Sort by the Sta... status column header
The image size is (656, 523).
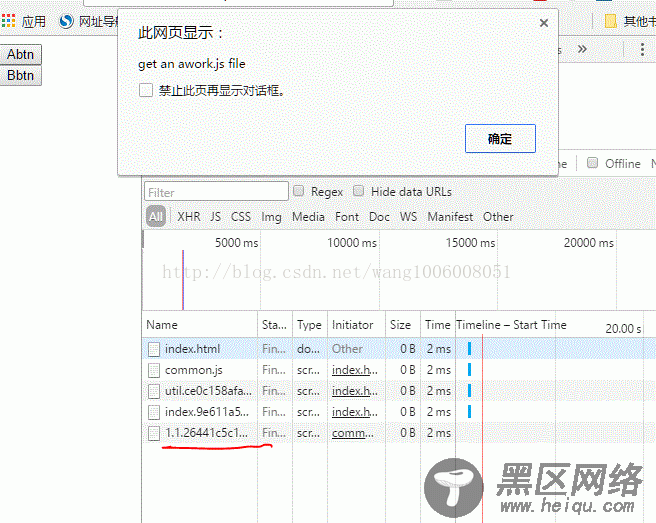pyautogui.click(x=275, y=325)
